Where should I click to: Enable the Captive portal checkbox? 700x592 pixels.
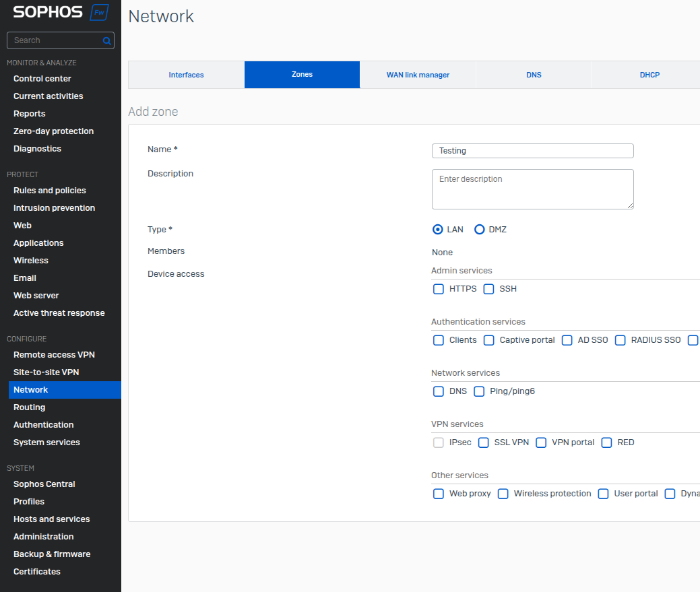pyautogui.click(x=489, y=340)
